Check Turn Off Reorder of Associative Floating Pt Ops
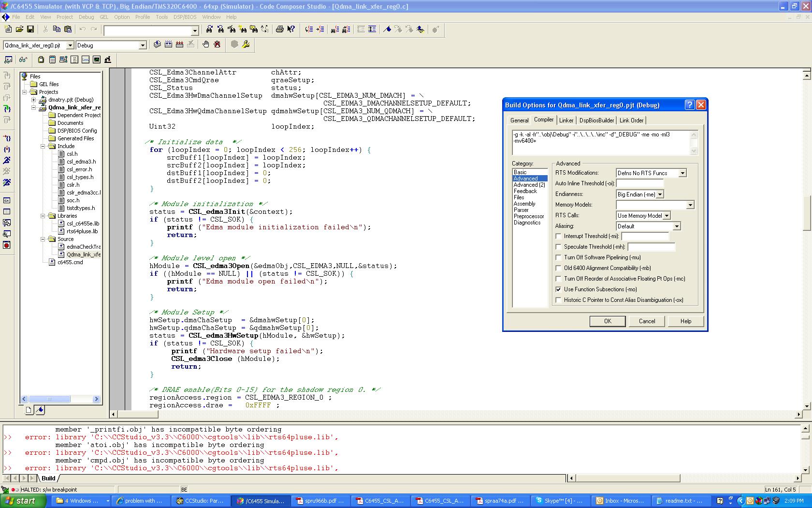 [x=559, y=279]
